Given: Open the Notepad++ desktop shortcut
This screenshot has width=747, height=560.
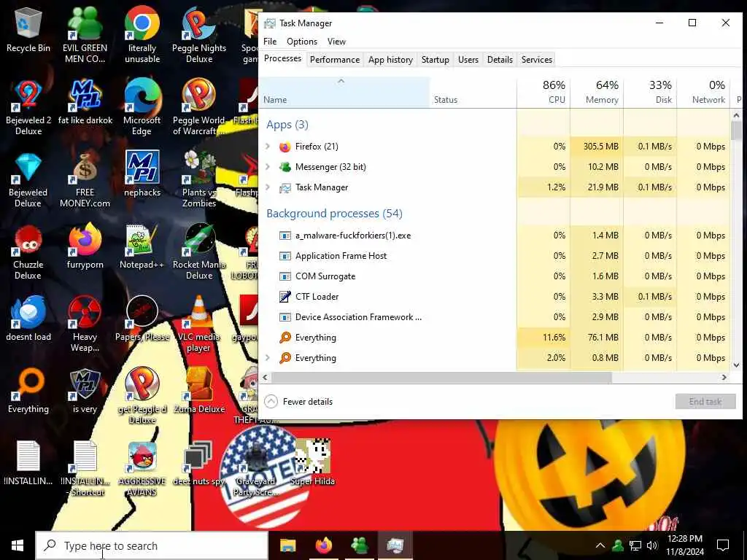Looking at the screenshot, I should click(x=142, y=246).
